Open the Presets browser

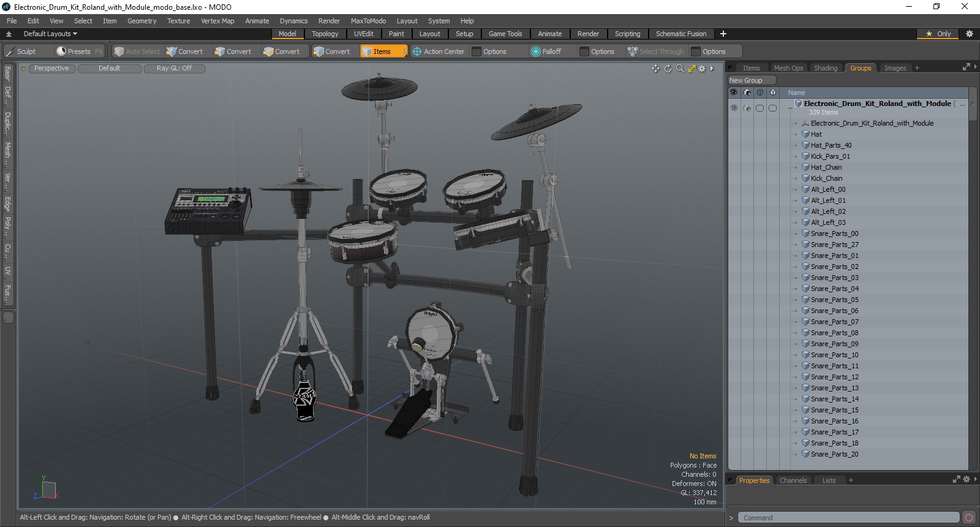(x=79, y=51)
